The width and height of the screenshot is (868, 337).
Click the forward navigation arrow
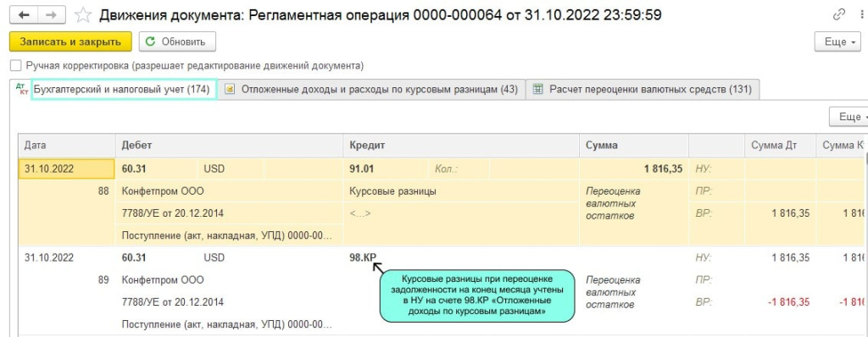click(x=52, y=15)
